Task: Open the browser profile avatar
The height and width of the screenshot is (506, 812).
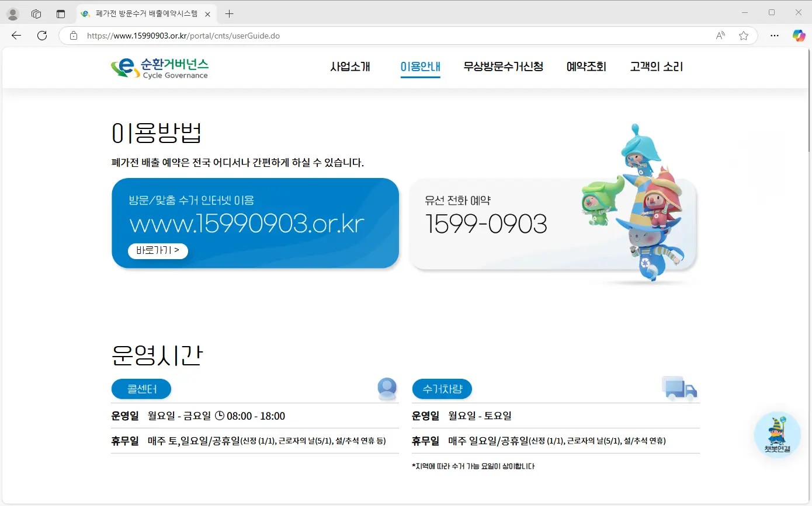Action: click(x=12, y=13)
